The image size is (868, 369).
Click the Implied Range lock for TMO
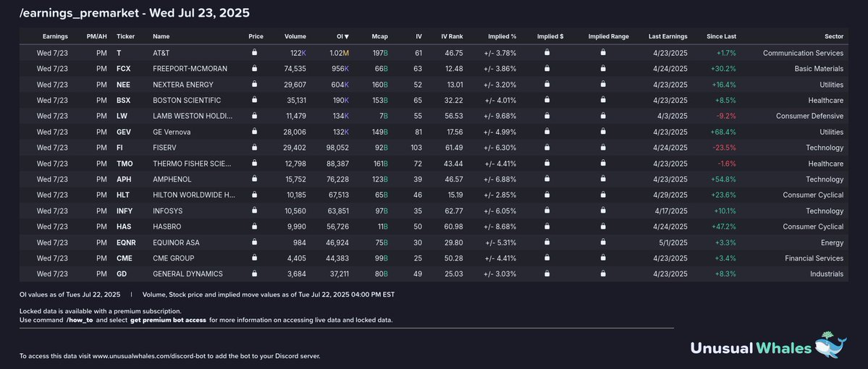tap(603, 164)
